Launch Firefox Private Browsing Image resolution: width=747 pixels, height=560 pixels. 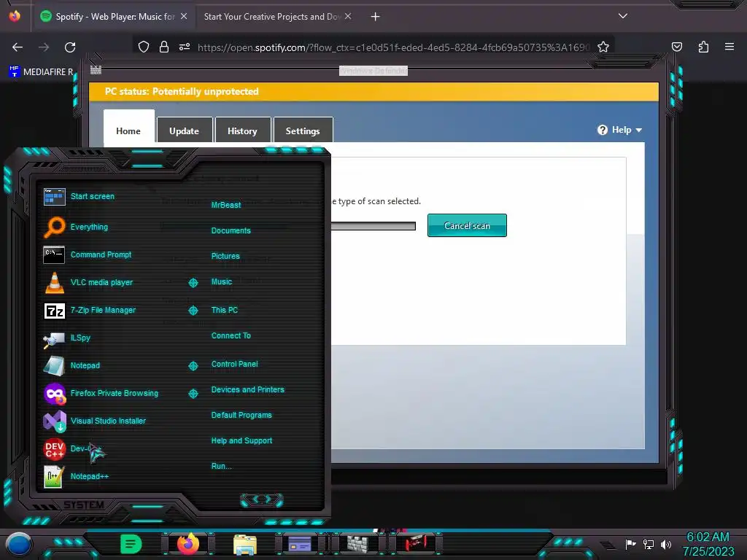[x=101, y=393]
